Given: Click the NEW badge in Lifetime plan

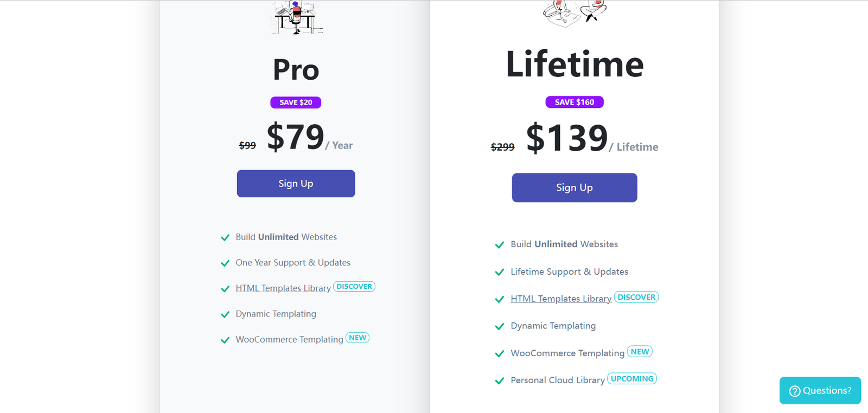Looking at the screenshot, I should (x=640, y=352).
